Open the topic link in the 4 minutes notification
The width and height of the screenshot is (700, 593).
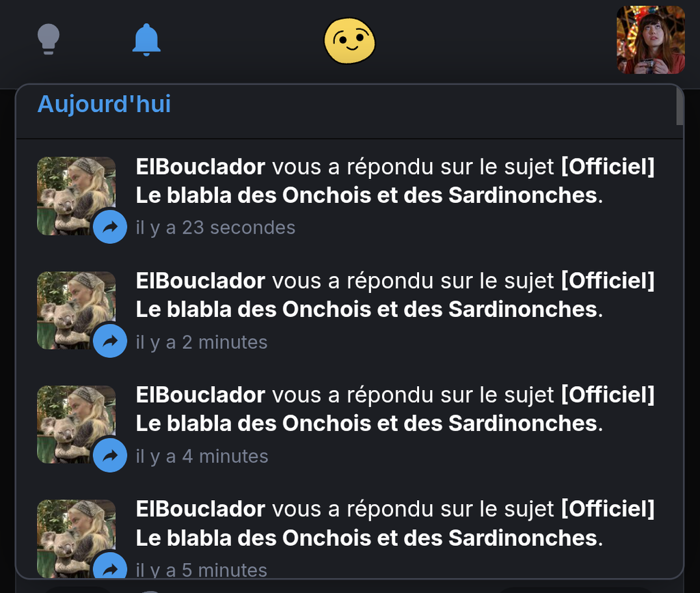click(x=395, y=409)
